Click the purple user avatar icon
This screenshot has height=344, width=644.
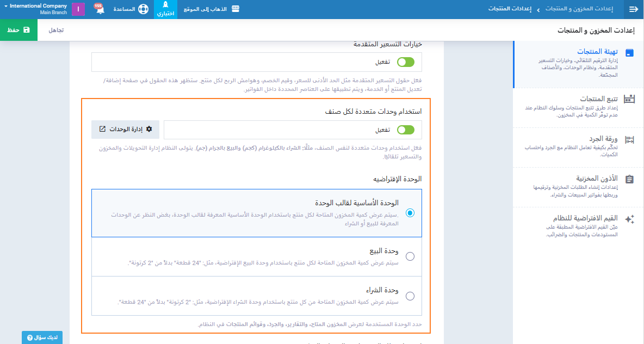[78, 9]
